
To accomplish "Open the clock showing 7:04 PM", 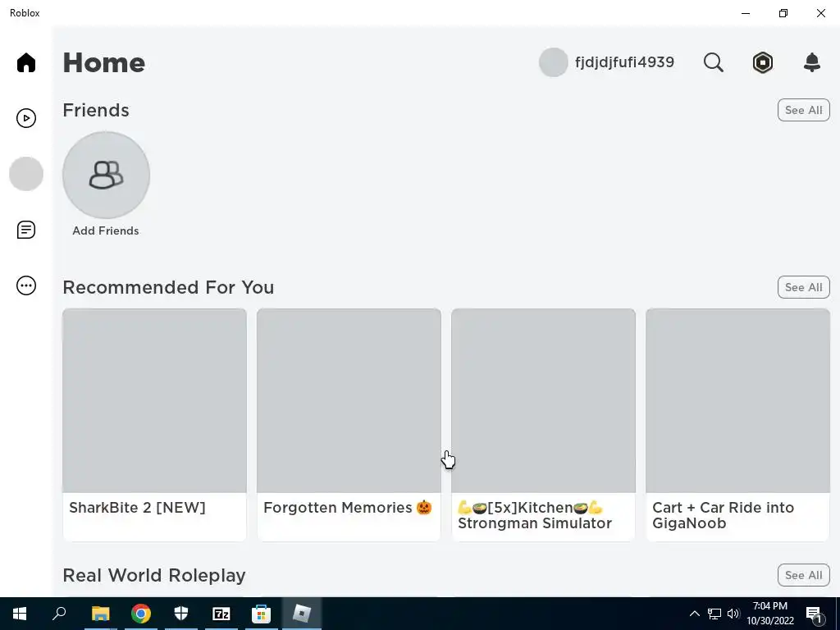I will tap(770, 614).
